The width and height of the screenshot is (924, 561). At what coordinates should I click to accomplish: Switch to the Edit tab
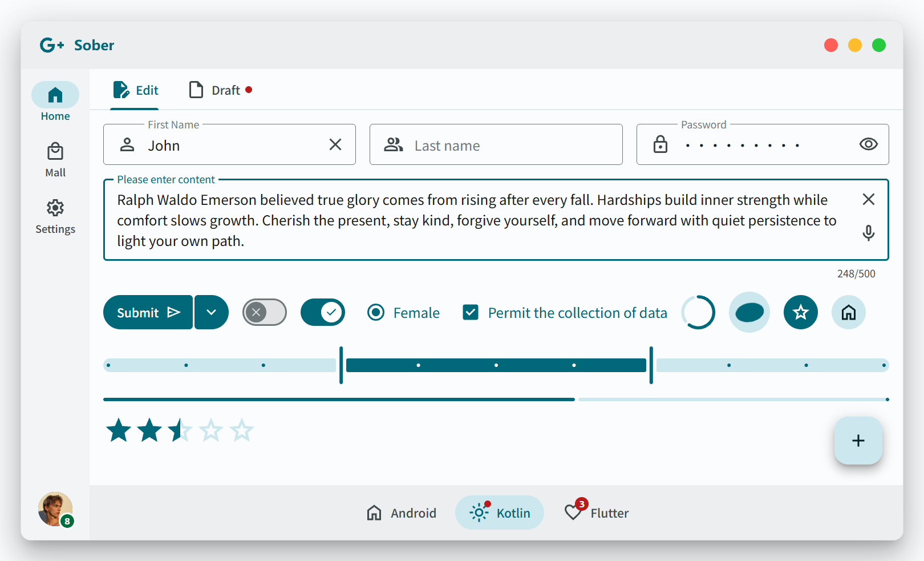tap(135, 90)
